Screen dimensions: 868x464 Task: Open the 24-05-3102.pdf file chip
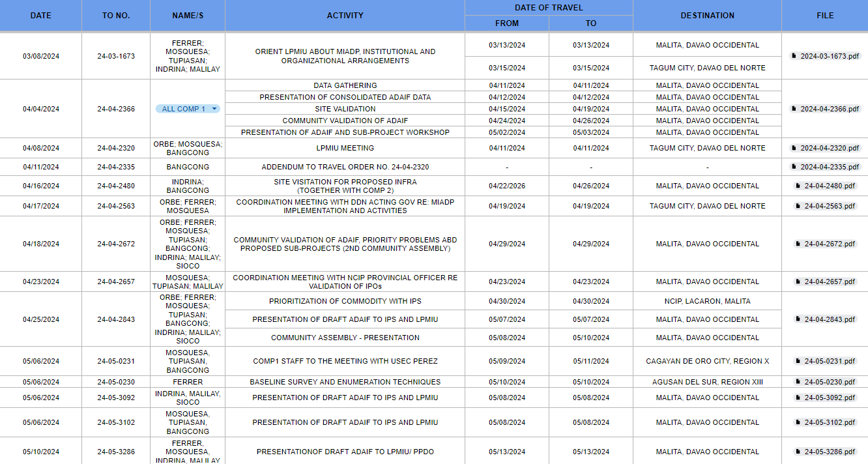825,422
